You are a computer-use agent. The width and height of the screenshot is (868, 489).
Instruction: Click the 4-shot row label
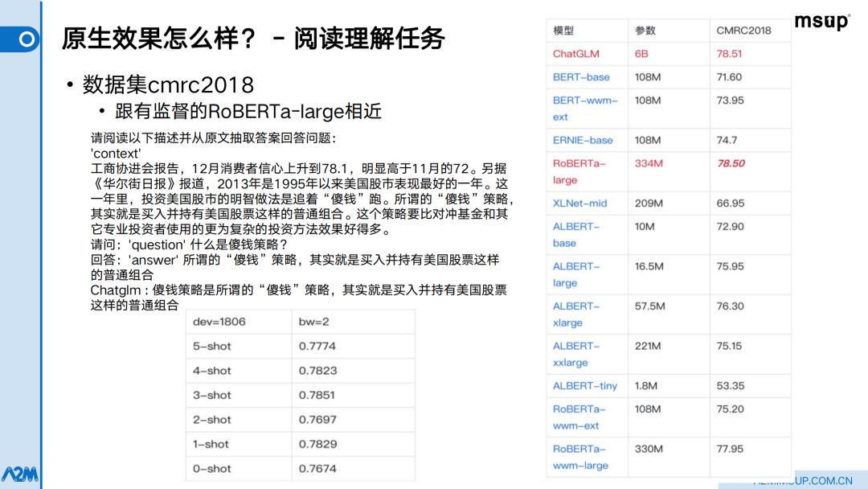click(211, 371)
